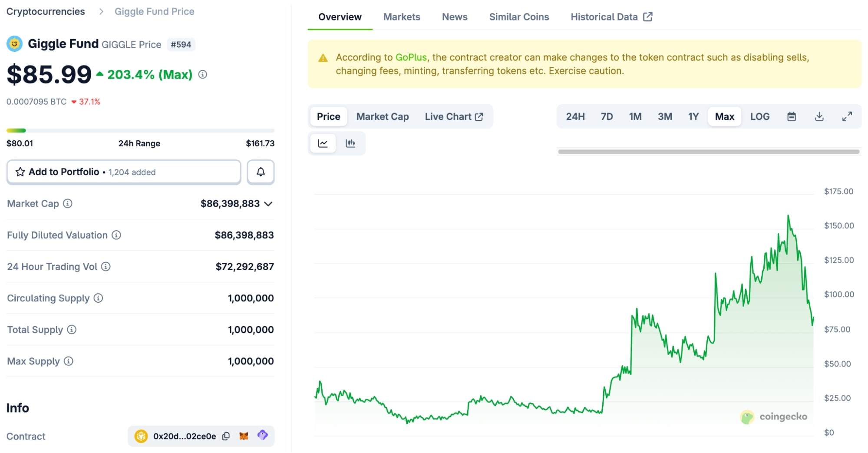The height and width of the screenshot is (453, 868).
Task: Copy the contract address
Action: (x=226, y=436)
